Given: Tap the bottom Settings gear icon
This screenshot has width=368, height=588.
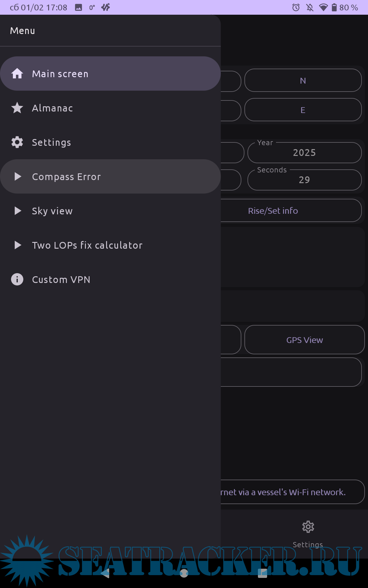Looking at the screenshot, I should 308,527.
